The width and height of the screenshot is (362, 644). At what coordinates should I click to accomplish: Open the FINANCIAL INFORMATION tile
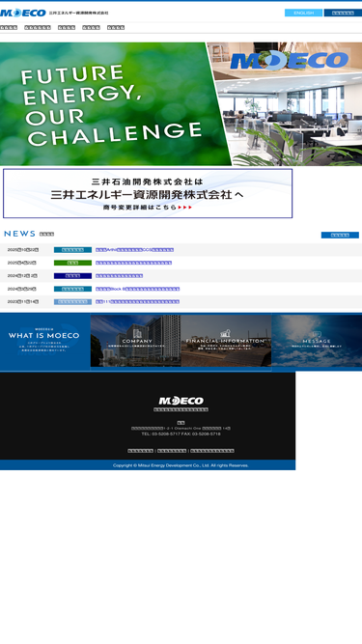[x=226, y=341]
